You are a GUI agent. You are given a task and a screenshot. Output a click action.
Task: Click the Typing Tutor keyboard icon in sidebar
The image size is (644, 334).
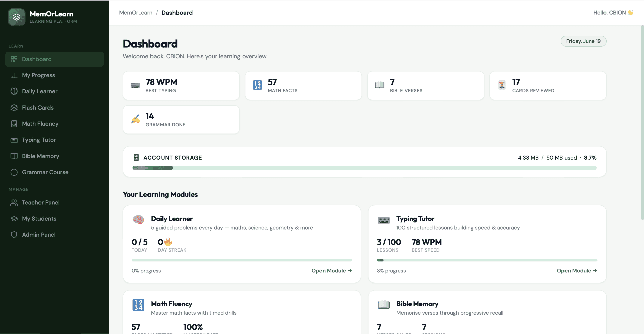pos(14,140)
